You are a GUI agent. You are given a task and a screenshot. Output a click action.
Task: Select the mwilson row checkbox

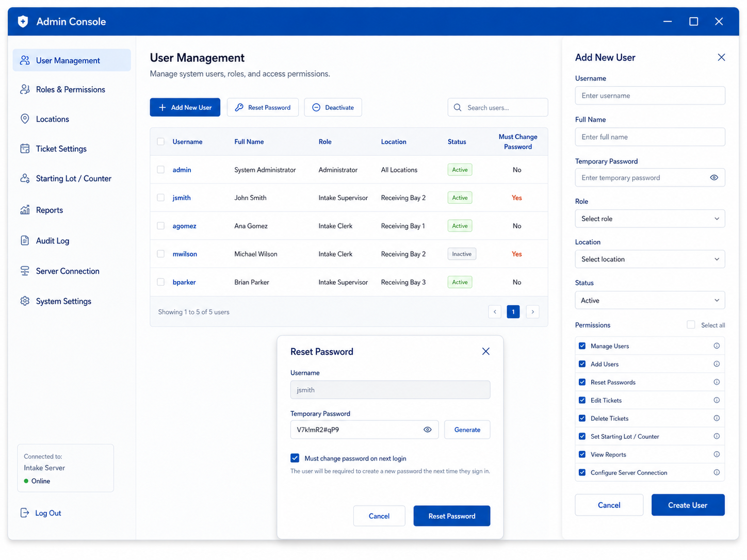coord(161,254)
